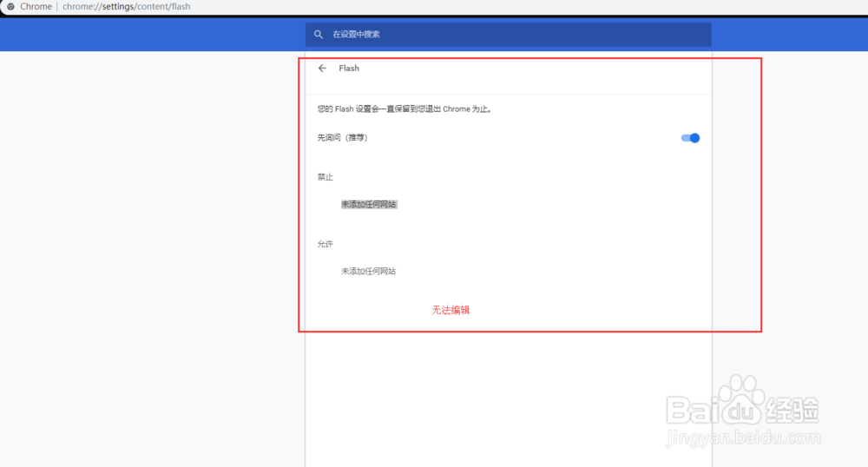Select the highlighted 未添加任何网站 under 禁止
868x467 pixels.
click(369, 204)
